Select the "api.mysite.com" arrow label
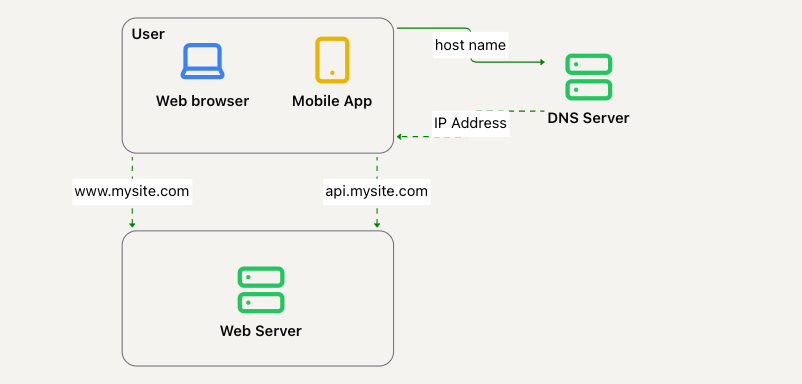Screen dimensions: 802x384 click(x=377, y=192)
